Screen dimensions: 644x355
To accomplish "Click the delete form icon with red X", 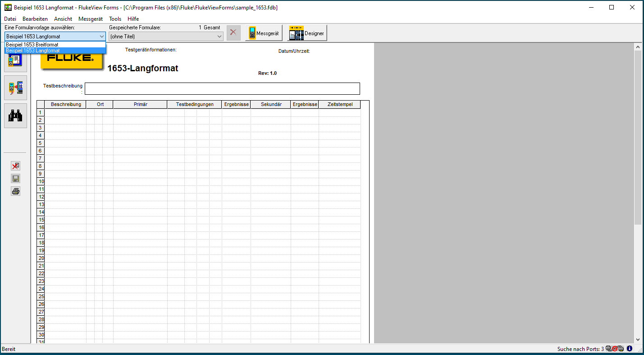I will pyautogui.click(x=16, y=166).
